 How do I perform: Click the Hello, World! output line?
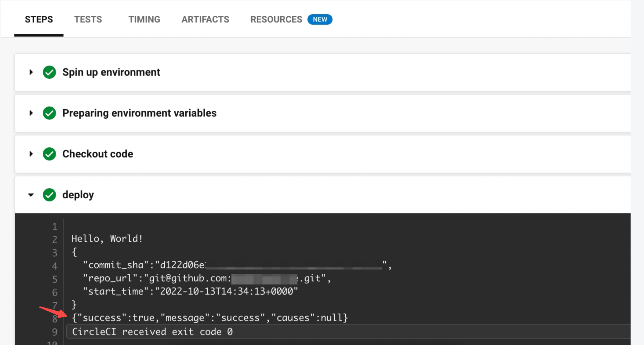point(107,238)
